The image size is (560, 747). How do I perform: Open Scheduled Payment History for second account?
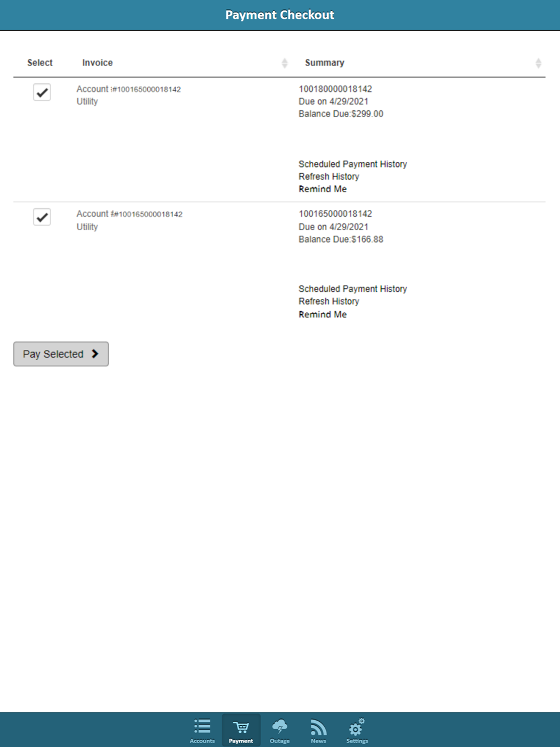[x=353, y=289]
